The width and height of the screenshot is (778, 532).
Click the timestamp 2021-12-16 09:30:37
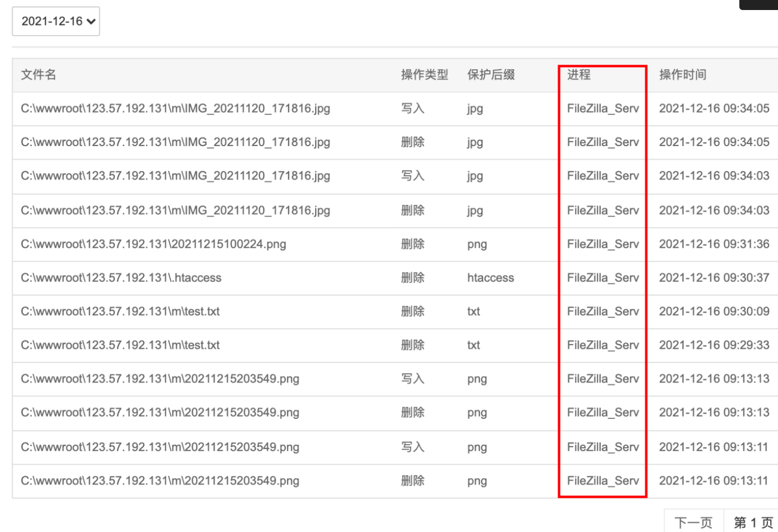714,278
